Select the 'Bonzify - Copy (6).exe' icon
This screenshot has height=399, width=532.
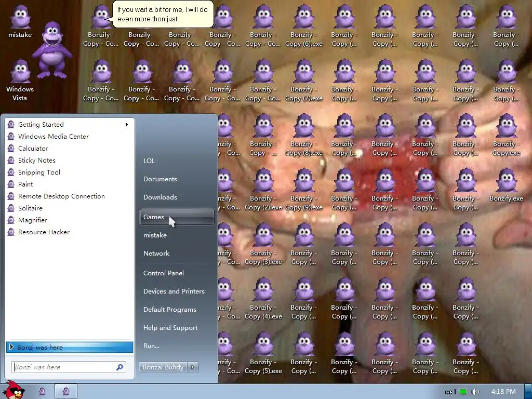(304, 26)
